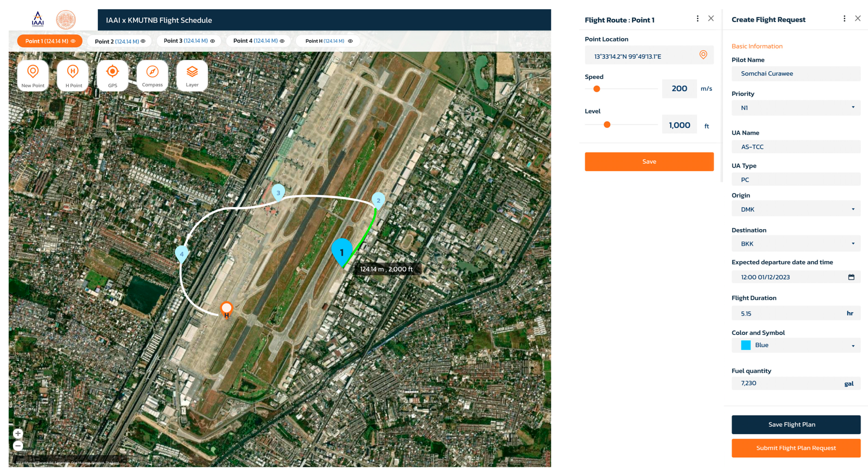Open calendar for departure date

click(x=851, y=277)
